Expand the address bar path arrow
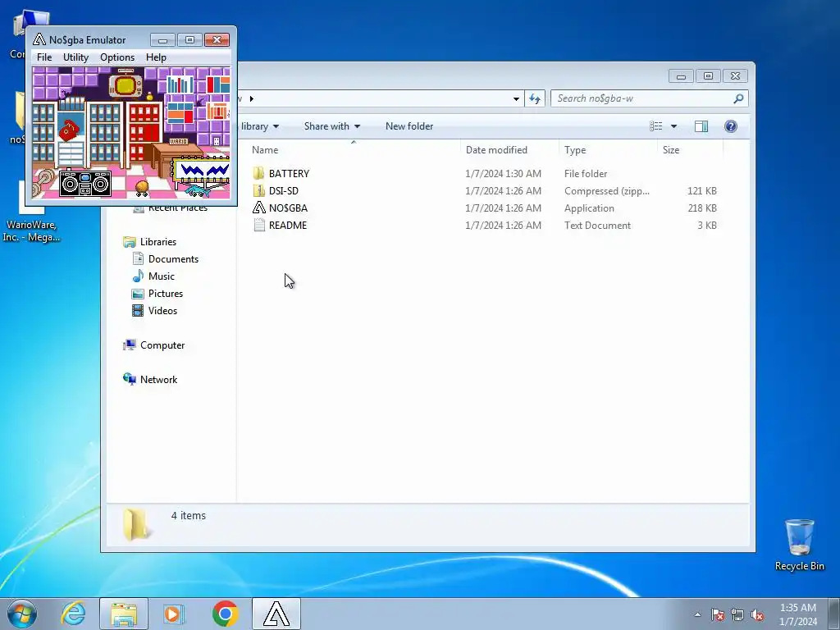Image resolution: width=840 pixels, height=630 pixels. tap(252, 98)
